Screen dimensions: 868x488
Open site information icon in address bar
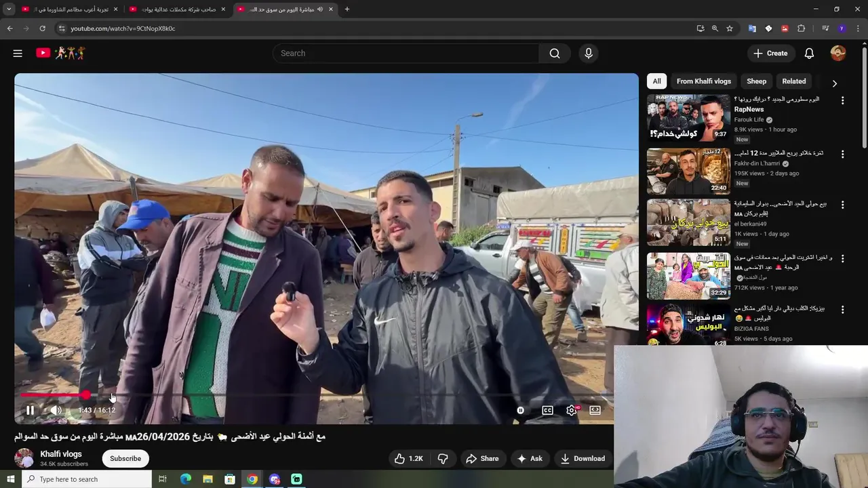pyautogui.click(x=61, y=28)
